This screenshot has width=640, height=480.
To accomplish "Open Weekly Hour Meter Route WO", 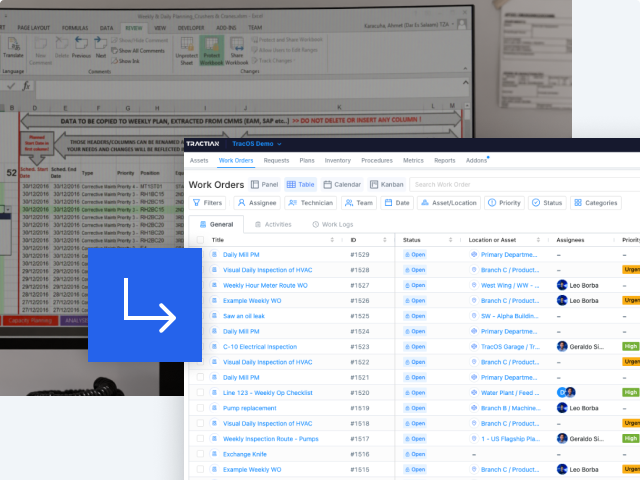I will pyautogui.click(x=265, y=285).
